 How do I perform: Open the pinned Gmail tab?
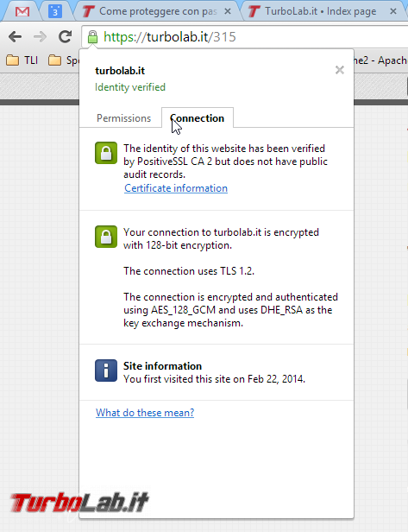click(x=22, y=11)
